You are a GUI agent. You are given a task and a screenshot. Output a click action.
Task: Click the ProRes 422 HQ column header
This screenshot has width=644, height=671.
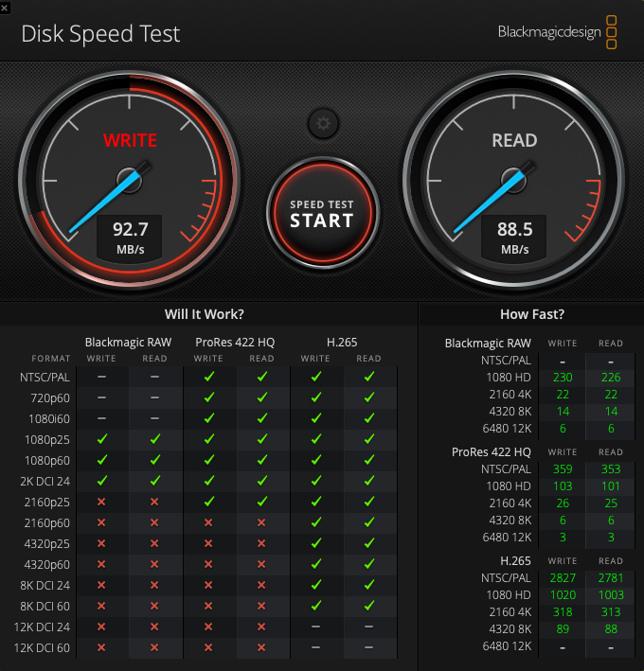pos(235,342)
